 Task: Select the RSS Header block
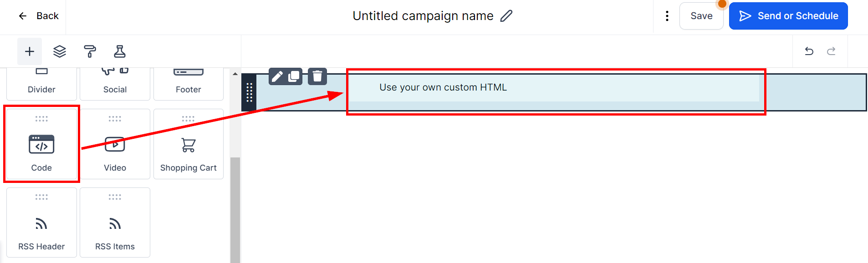pos(41,223)
